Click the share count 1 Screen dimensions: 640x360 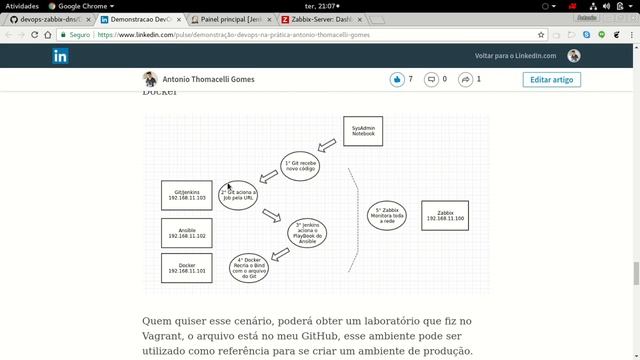tap(479, 79)
